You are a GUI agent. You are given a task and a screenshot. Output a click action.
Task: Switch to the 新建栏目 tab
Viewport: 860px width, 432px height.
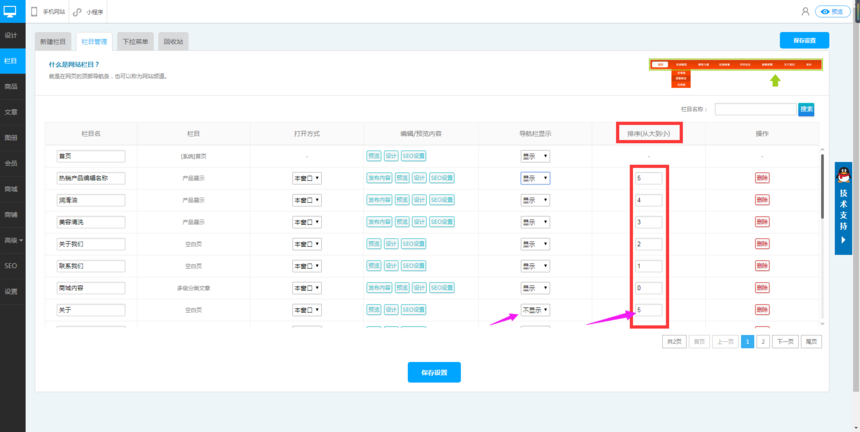tap(53, 42)
